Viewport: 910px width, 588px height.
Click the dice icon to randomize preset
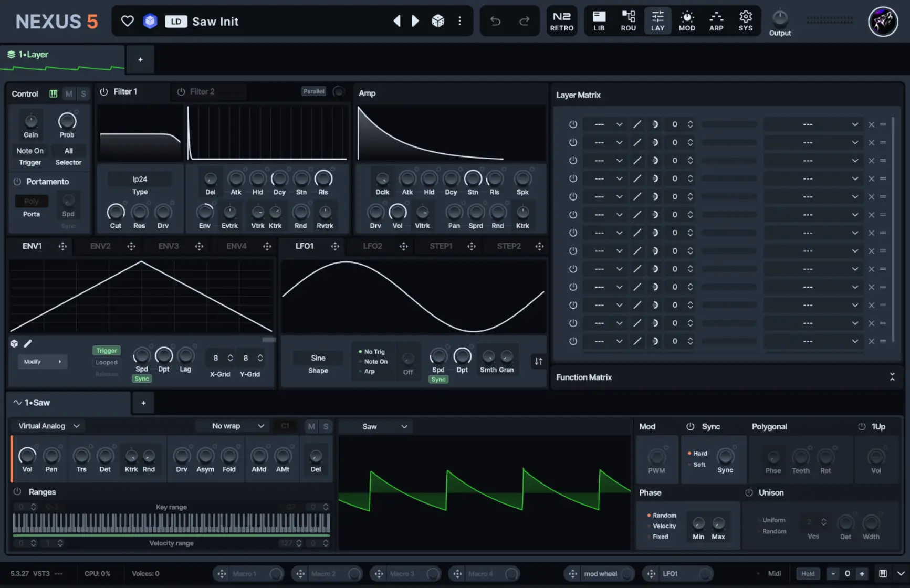point(438,20)
